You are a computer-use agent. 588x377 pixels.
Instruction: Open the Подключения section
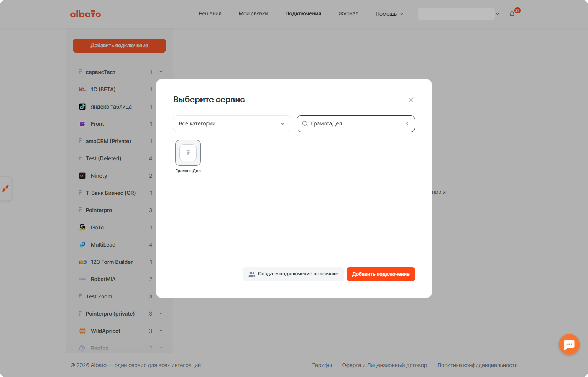(303, 13)
